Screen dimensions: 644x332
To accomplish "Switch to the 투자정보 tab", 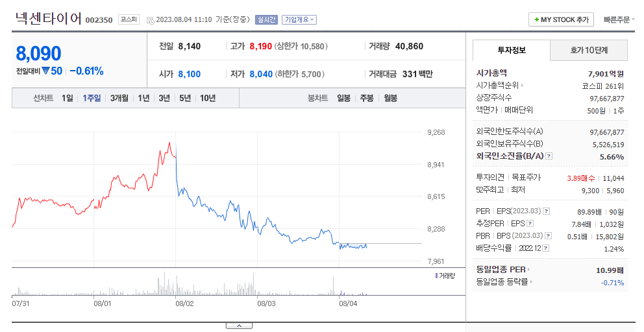I will tap(512, 50).
